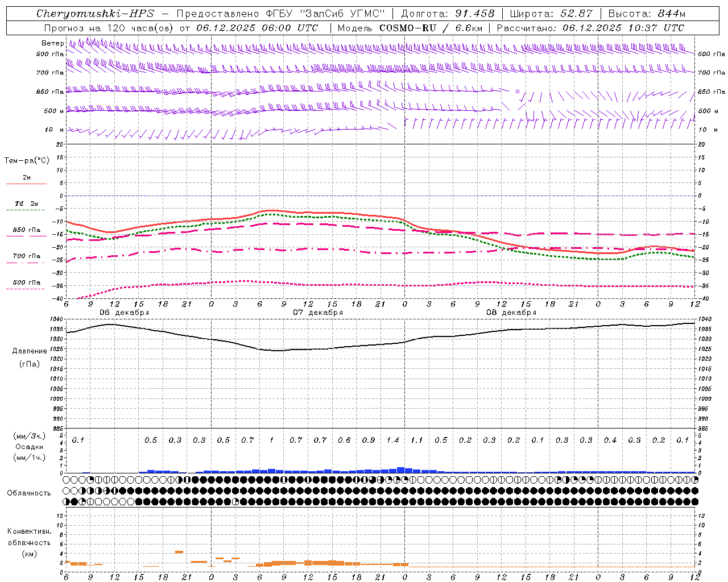
Task: Click the '10 м' wind level label on left
Action: click(55, 130)
